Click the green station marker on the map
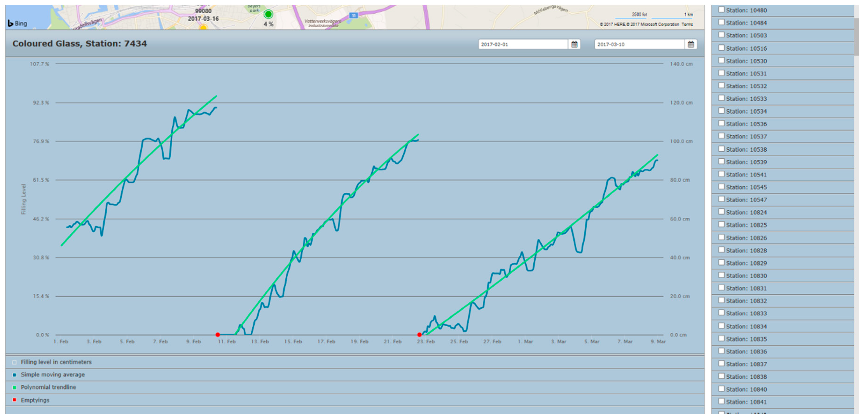 268,14
